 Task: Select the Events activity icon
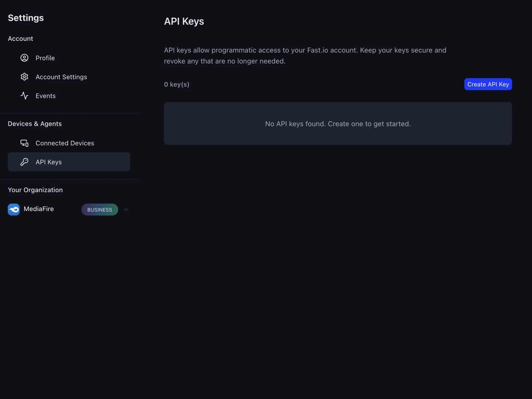pos(24,96)
